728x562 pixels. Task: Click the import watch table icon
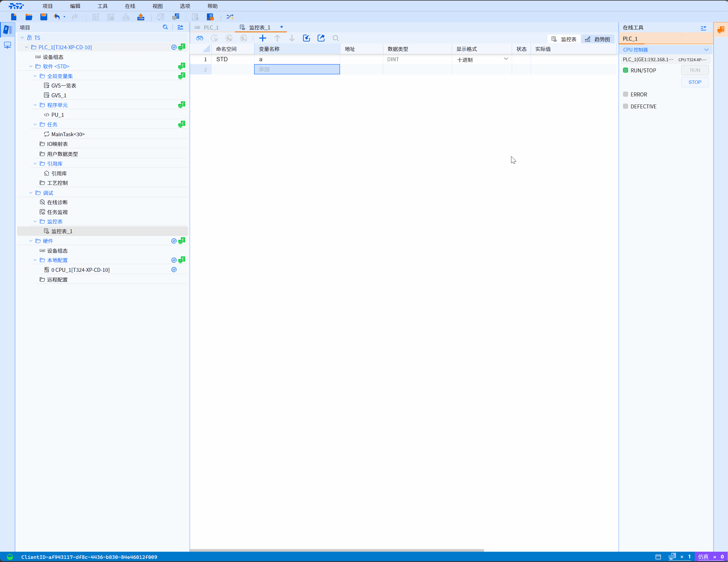306,38
